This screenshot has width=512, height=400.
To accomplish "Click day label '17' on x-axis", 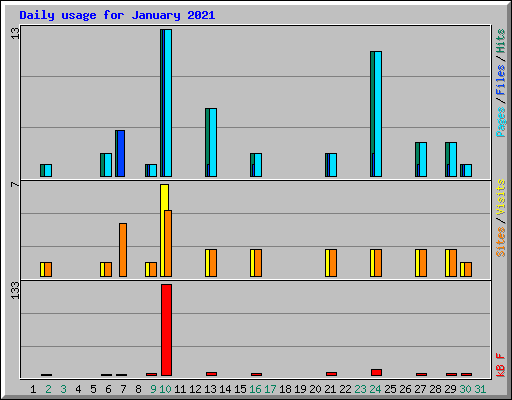I will pos(270,389).
